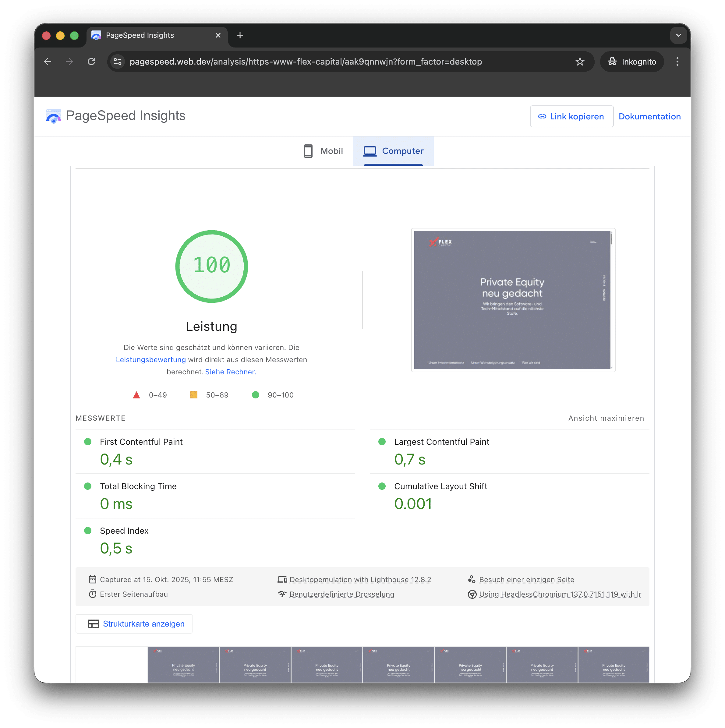Screen dimensions: 725x728
Task: Open a new browser tab with plus icon
Action: point(240,35)
